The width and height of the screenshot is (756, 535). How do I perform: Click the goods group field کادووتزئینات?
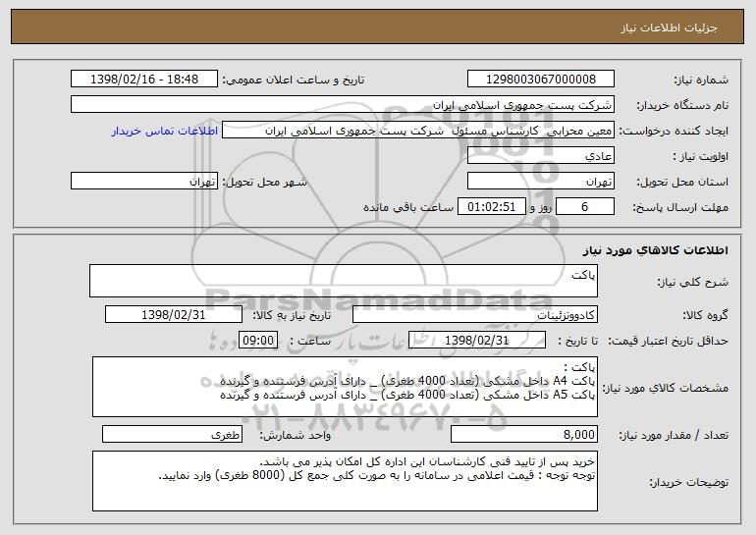[475, 314]
